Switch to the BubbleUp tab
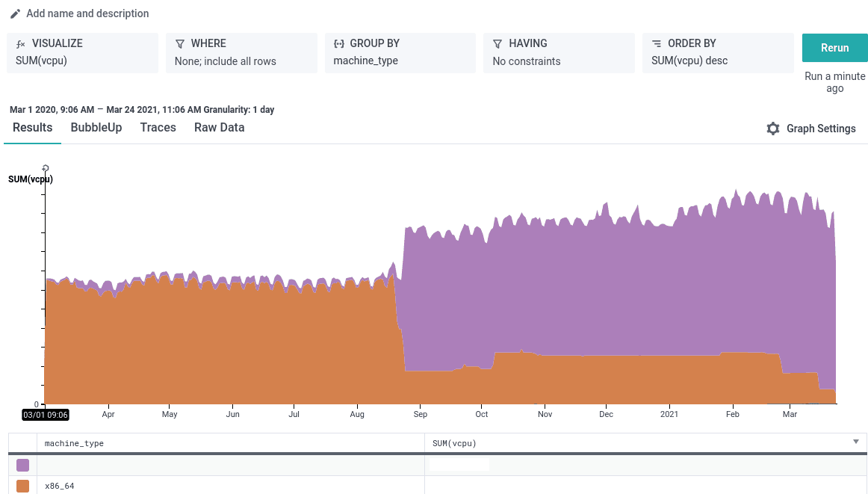 coord(96,128)
